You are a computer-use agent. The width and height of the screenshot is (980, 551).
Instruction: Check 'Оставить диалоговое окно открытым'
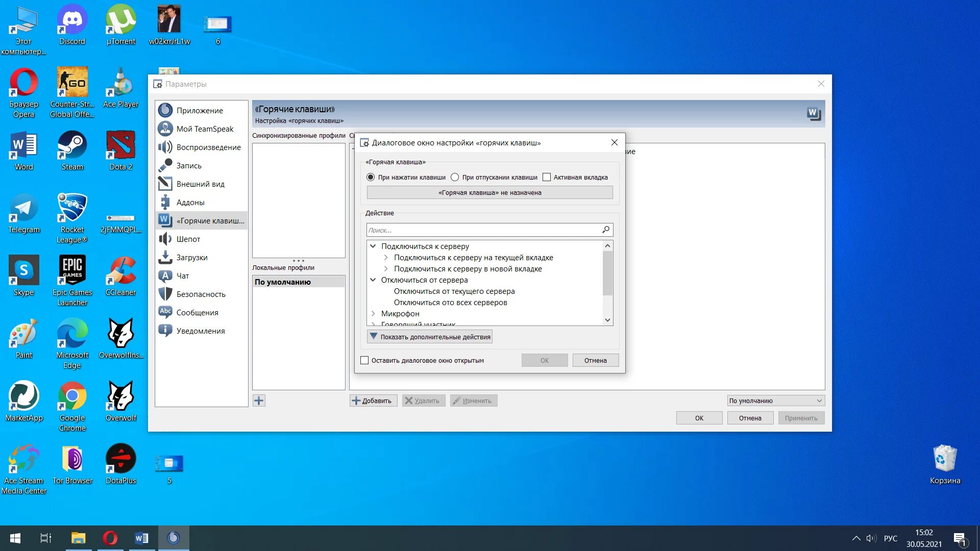coord(364,360)
